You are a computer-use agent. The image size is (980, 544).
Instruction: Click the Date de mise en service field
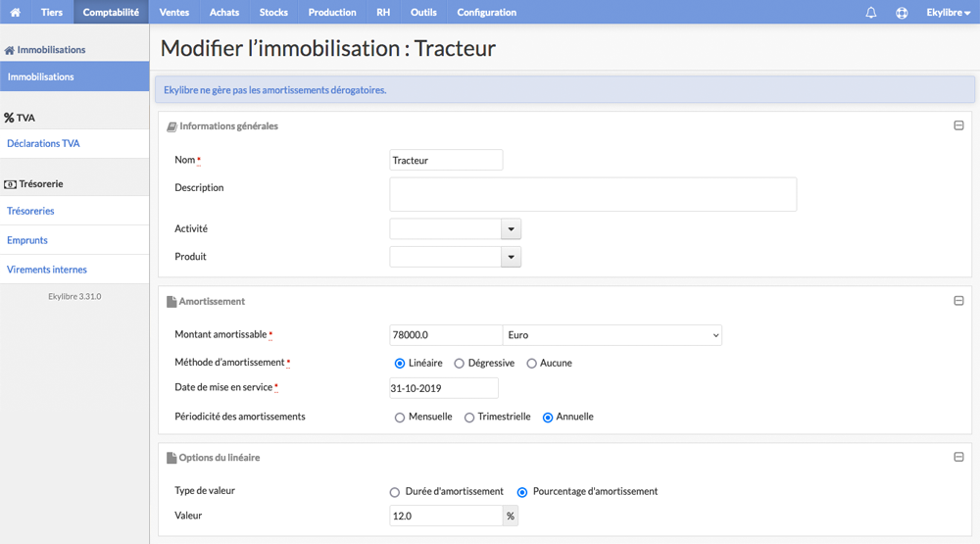pyautogui.click(x=444, y=388)
